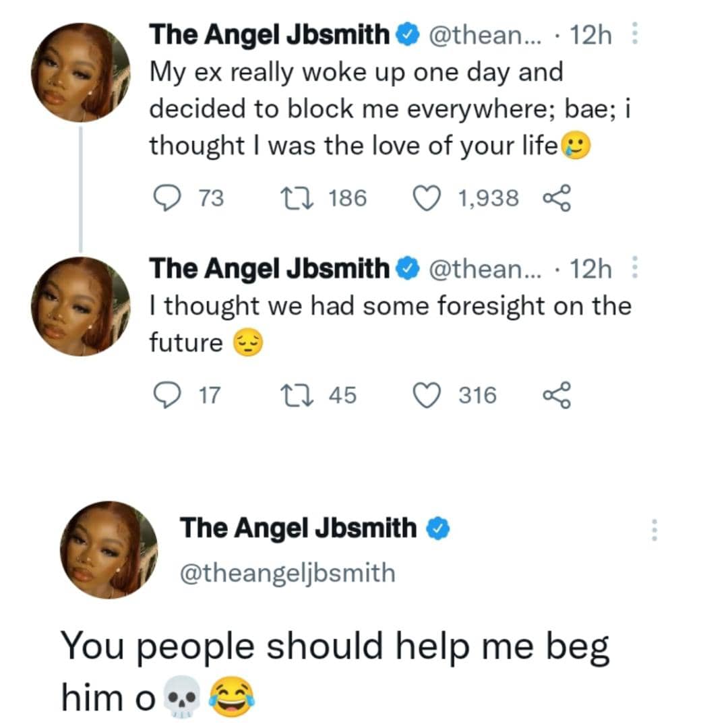
Task: Open the @theangeljbsmith handle link
Action: click(x=286, y=572)
